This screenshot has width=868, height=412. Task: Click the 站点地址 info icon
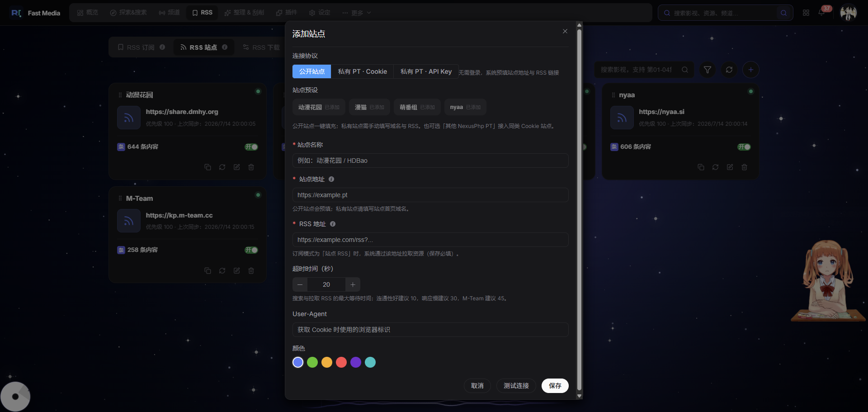pos(331,179)
